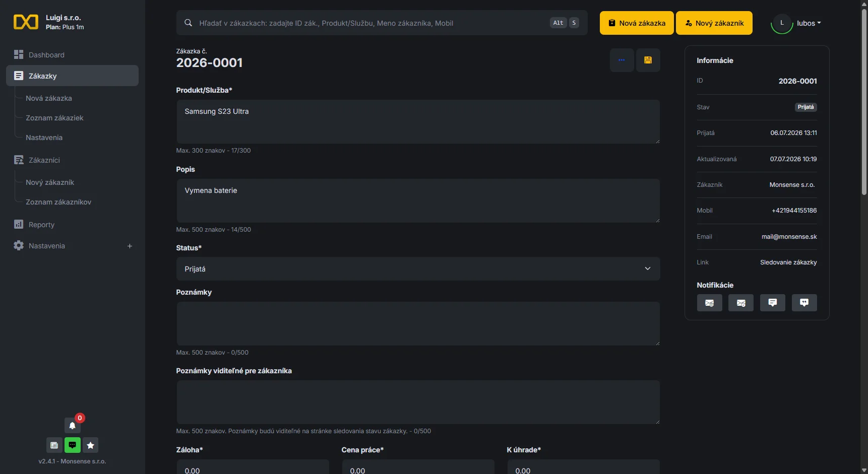
Task: Expand Nastavenia with the plus sign
Action: point(130,246)
